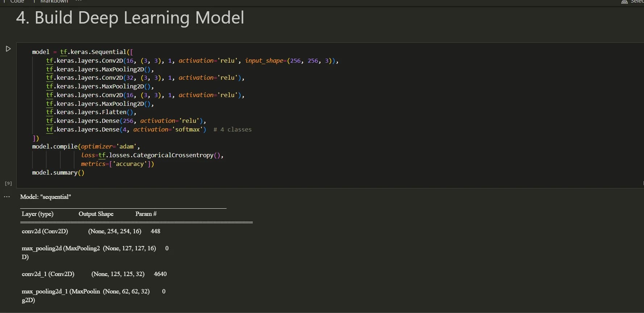
Task: Click the Conv2D line with input_shape
Action: click(192, 60)
